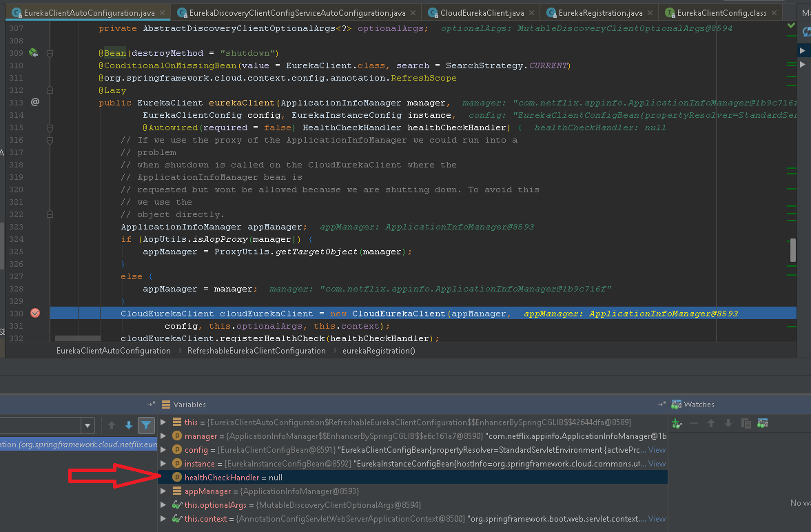
Task: Expand the appManager variable node
Action: tap(163, 491)
